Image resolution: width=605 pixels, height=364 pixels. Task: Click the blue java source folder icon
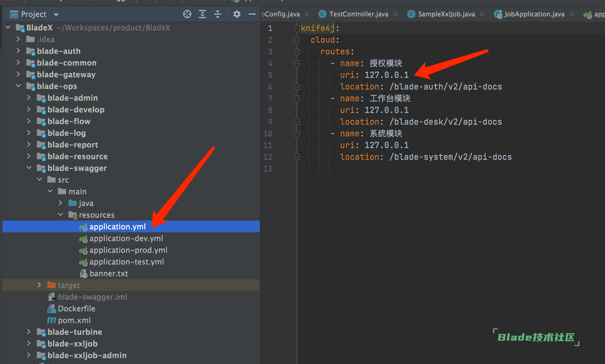[73, 203]
